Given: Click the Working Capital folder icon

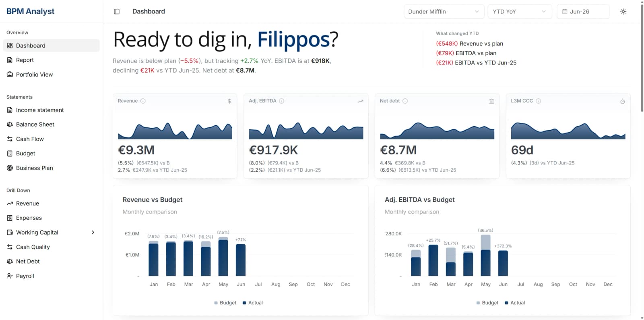Looking at the screenshot, I should 10,233.
